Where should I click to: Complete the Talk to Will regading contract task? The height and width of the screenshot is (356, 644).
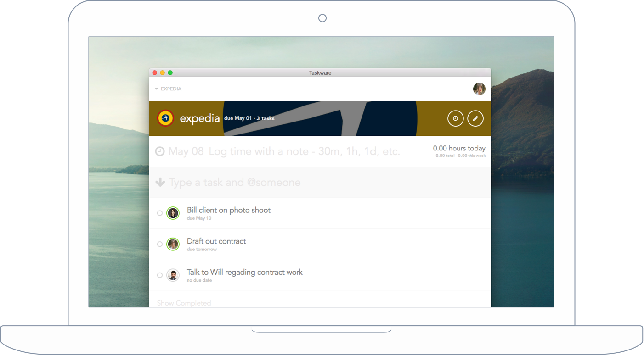pos(159,275)
